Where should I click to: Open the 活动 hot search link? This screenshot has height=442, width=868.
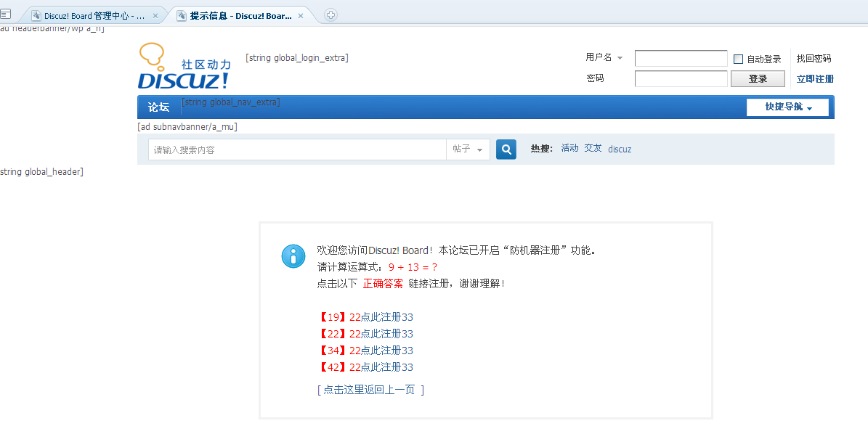(x=569, y=148)
